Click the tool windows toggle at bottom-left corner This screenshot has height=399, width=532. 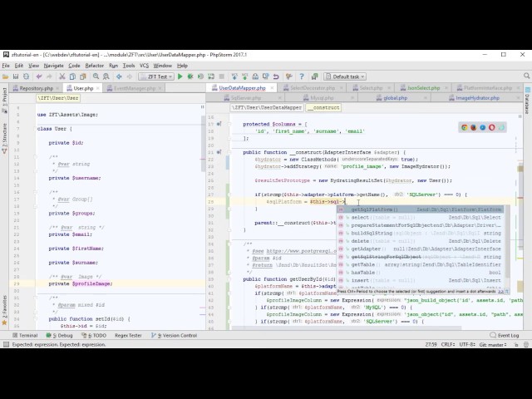[6, 344]
